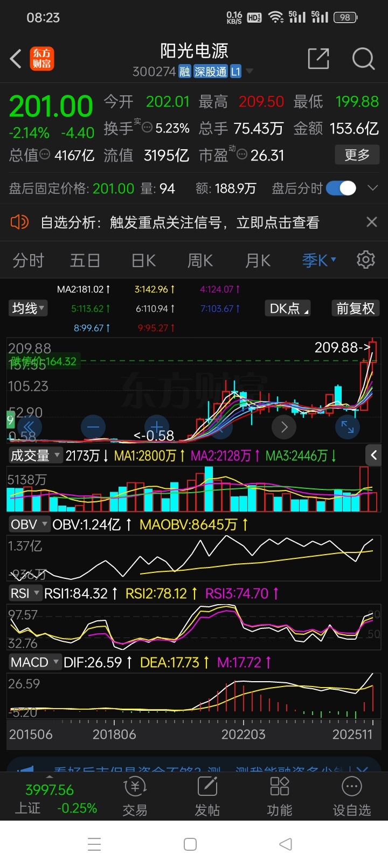Open 功能 features menu

point(280,797)
